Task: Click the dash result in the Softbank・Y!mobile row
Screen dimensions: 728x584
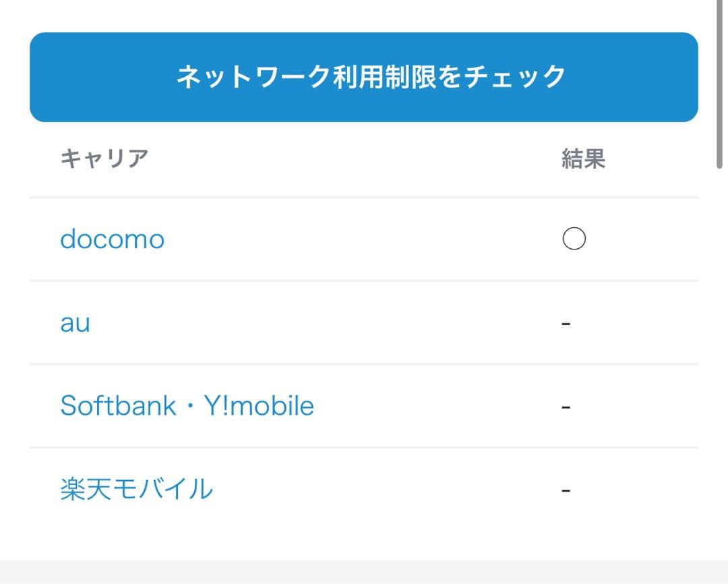Action: click(x=566, y=407)
